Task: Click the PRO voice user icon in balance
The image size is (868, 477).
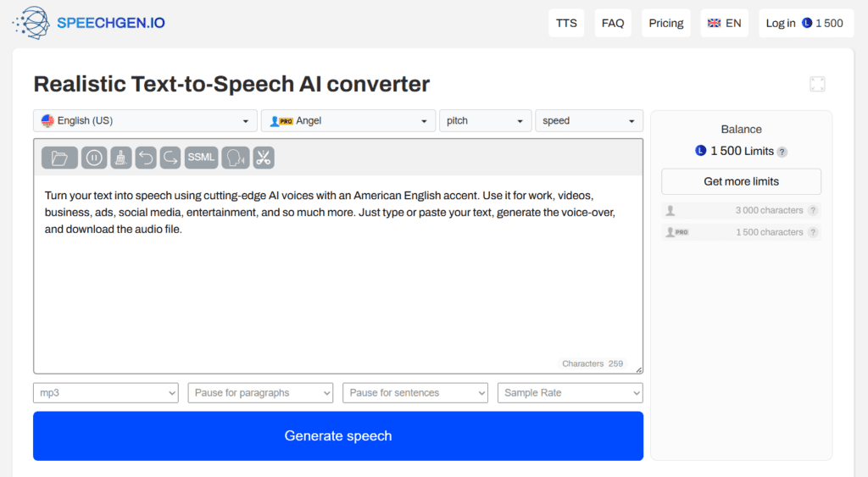Action: click(x=677, y=232)
